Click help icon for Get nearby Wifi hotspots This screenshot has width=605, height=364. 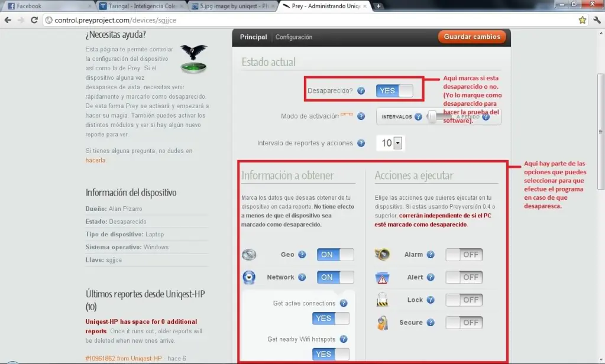click(x=344, y=339)
